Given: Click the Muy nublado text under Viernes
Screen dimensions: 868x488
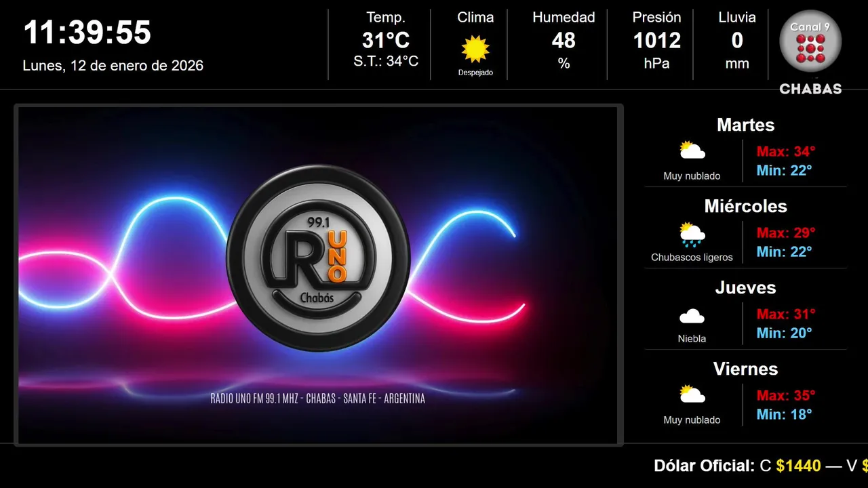Looking at the screenshot, I should pos(692,420).
